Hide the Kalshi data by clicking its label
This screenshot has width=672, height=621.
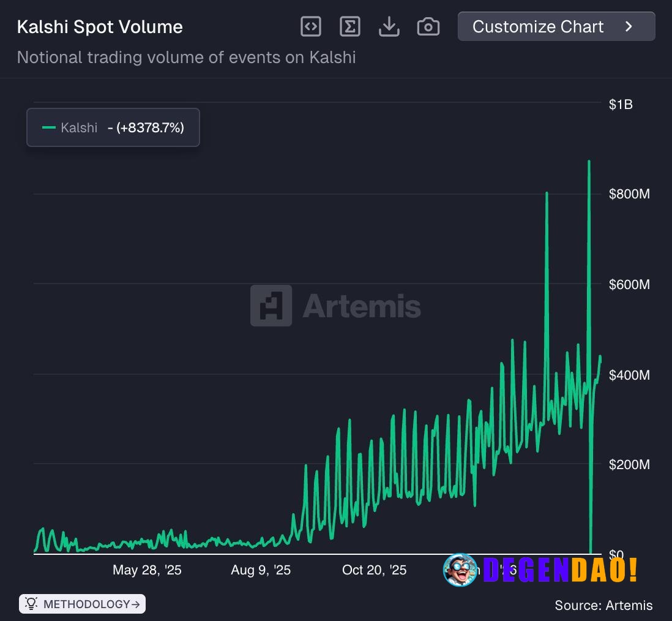click(79, 127)
